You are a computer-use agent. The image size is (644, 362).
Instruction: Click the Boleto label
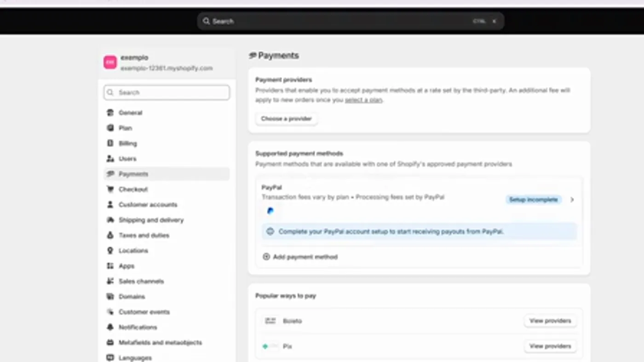[293, 321]
